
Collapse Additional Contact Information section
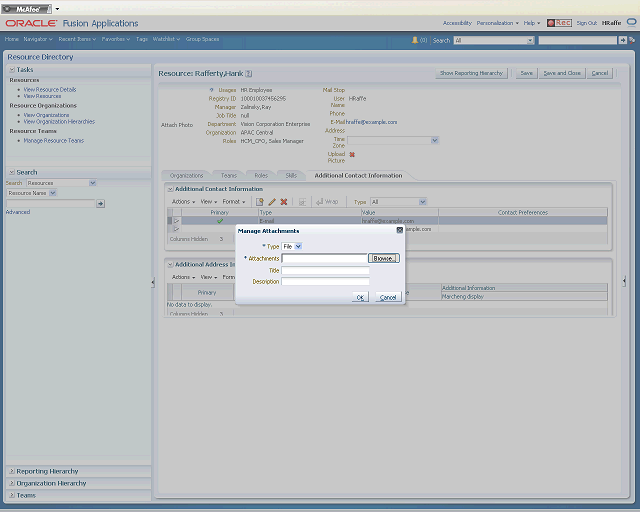171,189
